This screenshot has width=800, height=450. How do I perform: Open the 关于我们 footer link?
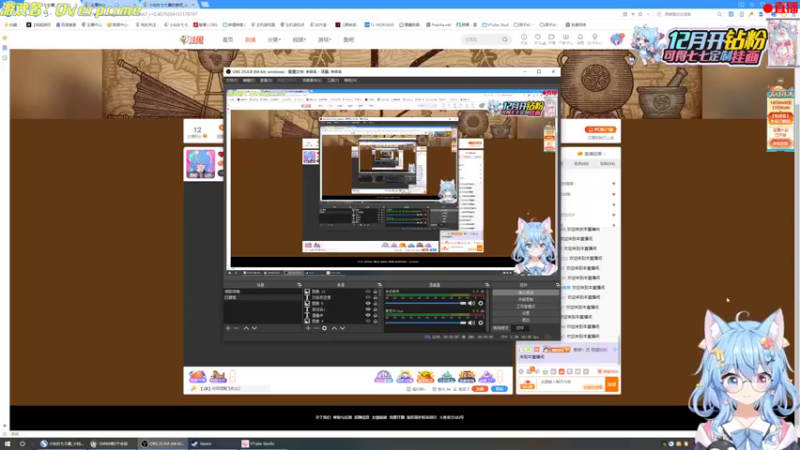[322, 417]
